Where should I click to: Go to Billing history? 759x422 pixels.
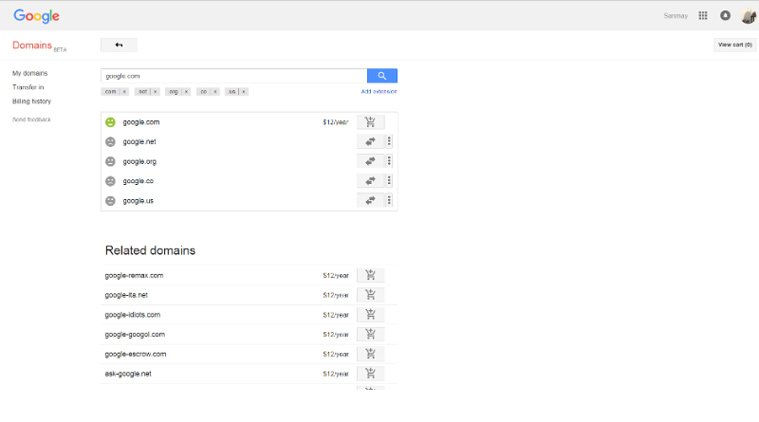[x=31, y=101]
